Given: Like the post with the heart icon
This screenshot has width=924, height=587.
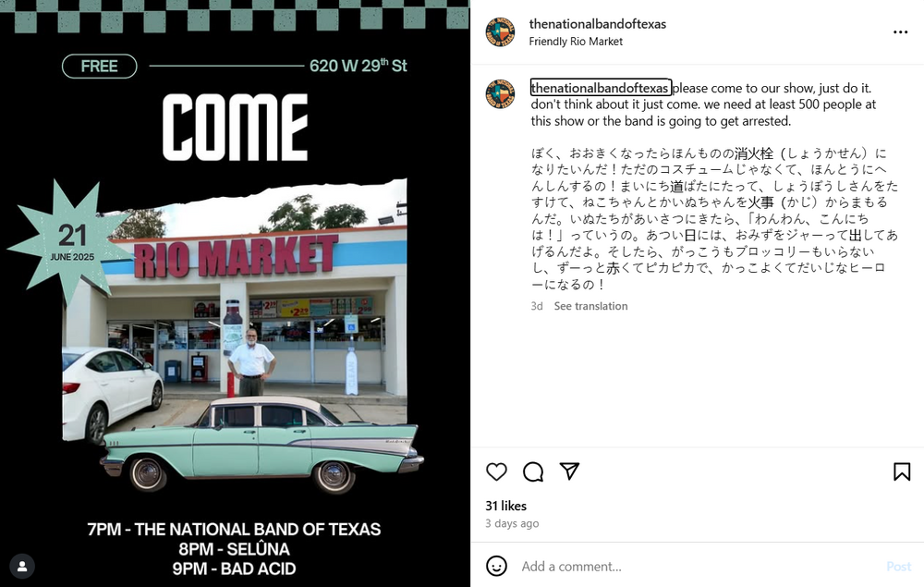Looking at the screenshot, I should (x=496, y=471).
